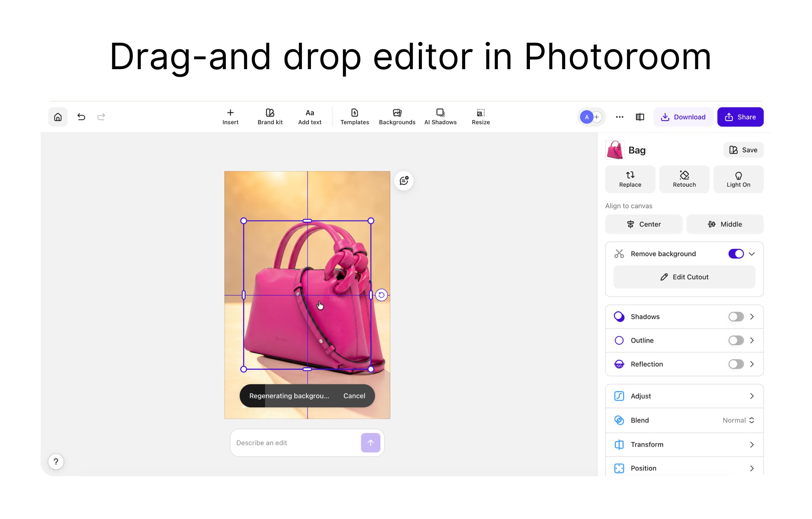Enable the Shadows toggle
This screenshot has height=519, width=812.
[x=736, y=317]
